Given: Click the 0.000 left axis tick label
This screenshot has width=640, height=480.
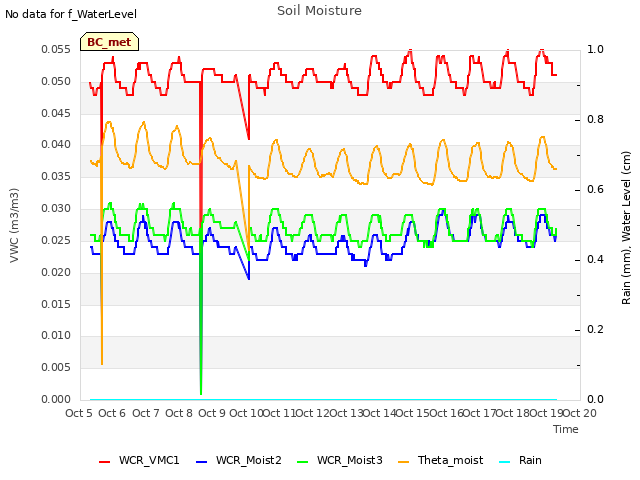Looking at the screenshot, I should coord(56,400).
